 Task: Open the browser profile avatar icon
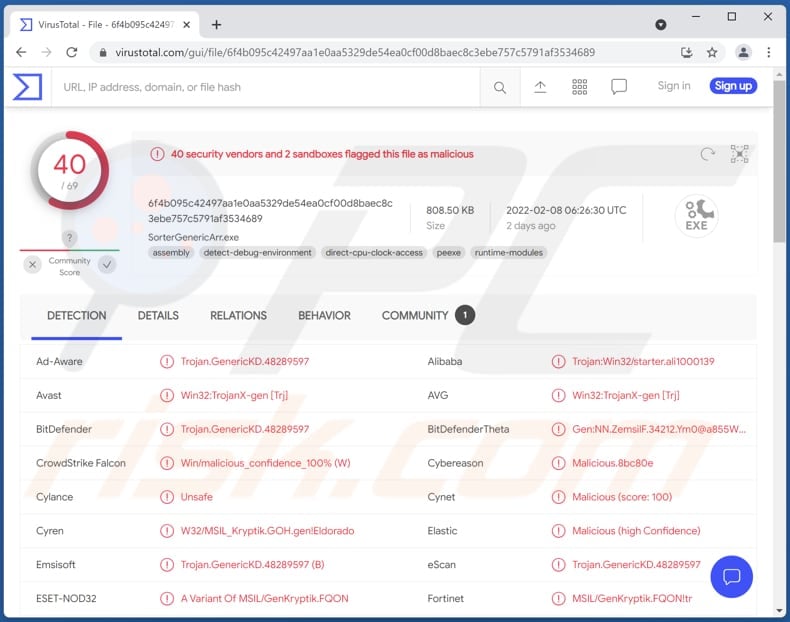(x=744, y=52)
